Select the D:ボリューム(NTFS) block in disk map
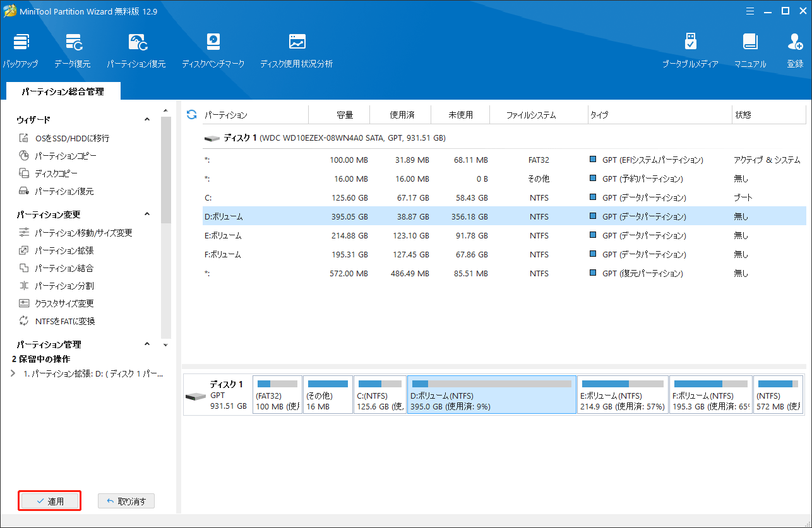Viewport: 812px width, 528px height. (x=492, y=395)
